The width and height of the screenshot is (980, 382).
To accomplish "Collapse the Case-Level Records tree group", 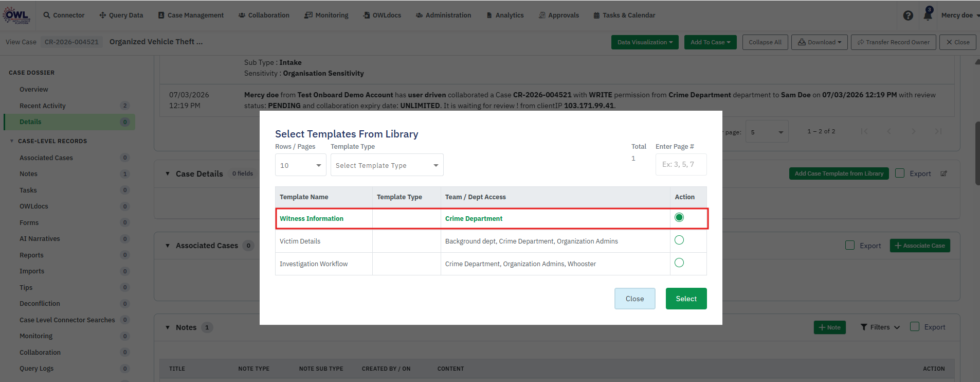I will 12,141.
